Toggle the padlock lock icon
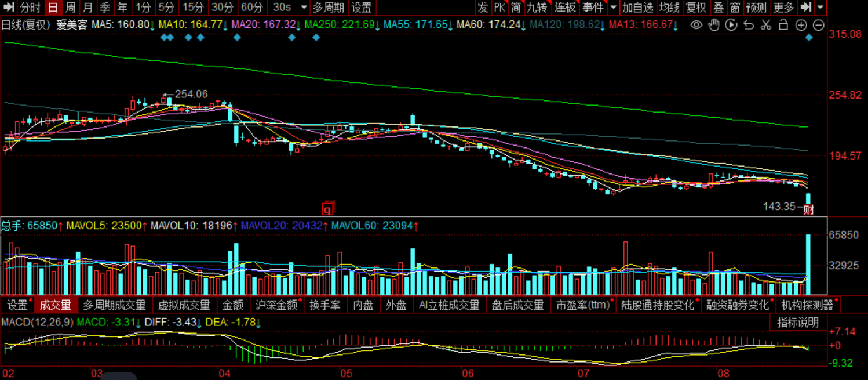Screen dimensions: 868x380 (783, 25)
